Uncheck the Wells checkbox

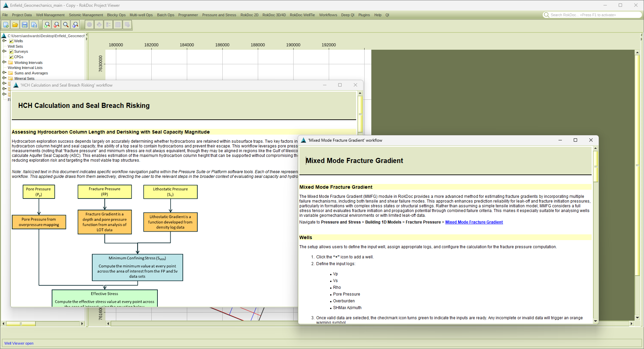(11, 41)
